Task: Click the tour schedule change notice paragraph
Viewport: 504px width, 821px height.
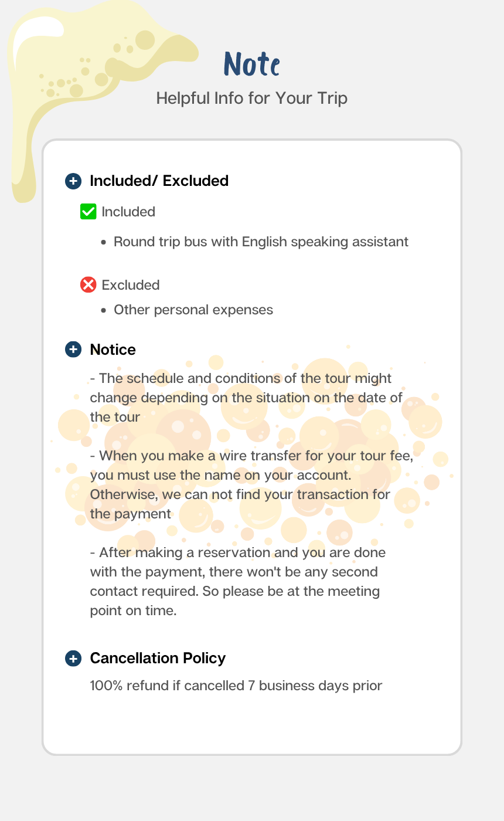Action: pyautogui.click(x=246, y=398)
